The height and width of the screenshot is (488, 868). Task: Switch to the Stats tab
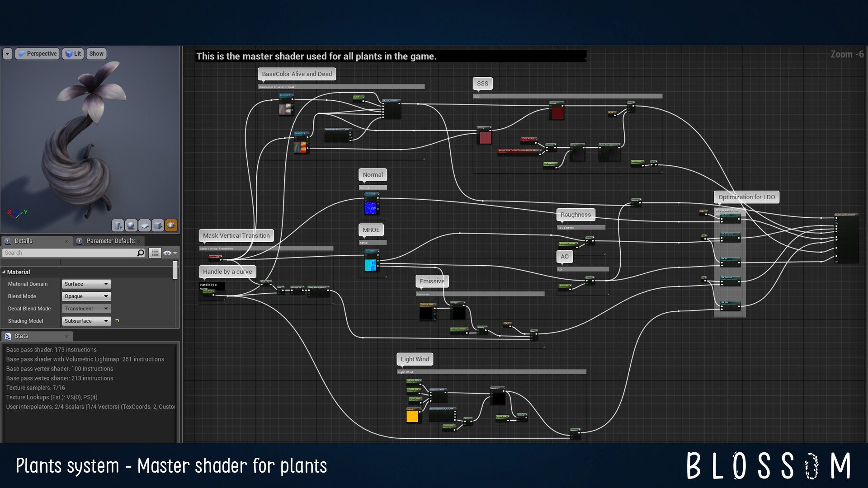click(21, 336)
